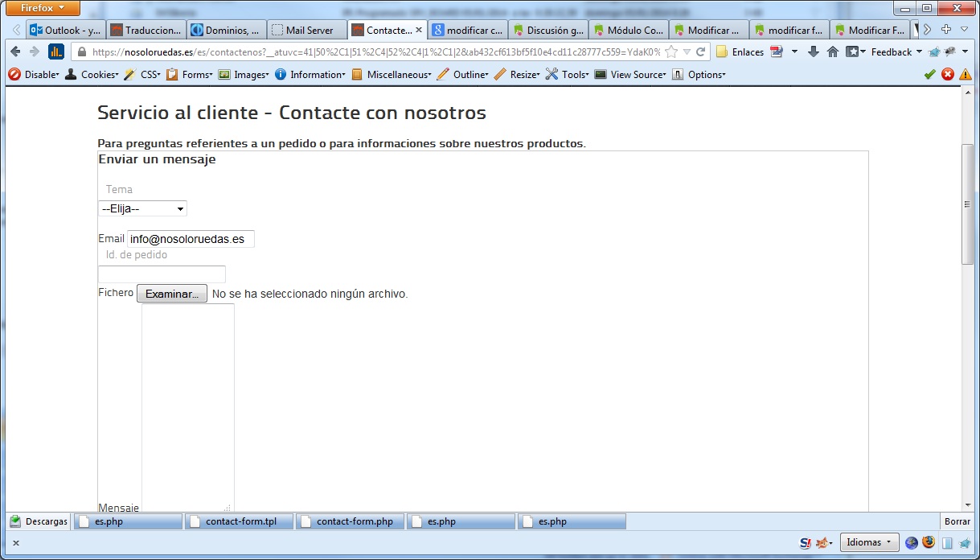Open the downloads arrow icon in the toolbar
Viewport: 980px width, 560px height.
(x=813, y=51)
